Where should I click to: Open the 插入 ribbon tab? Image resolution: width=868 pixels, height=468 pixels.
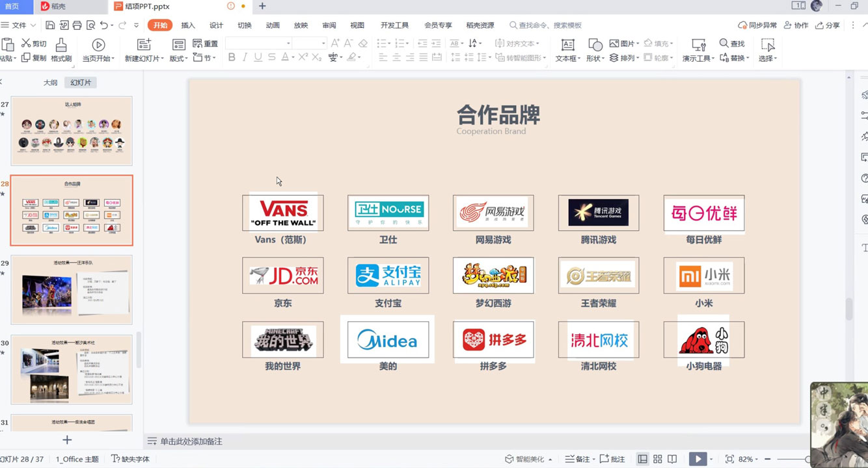(188, 25)
